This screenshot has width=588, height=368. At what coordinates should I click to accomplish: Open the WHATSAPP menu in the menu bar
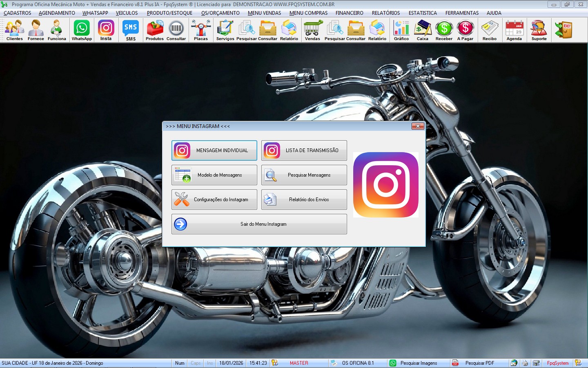tap(95, 13)
